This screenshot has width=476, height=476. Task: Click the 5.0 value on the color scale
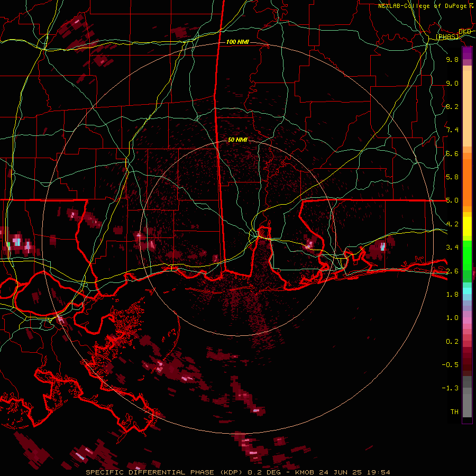click(x=452, y=200)
